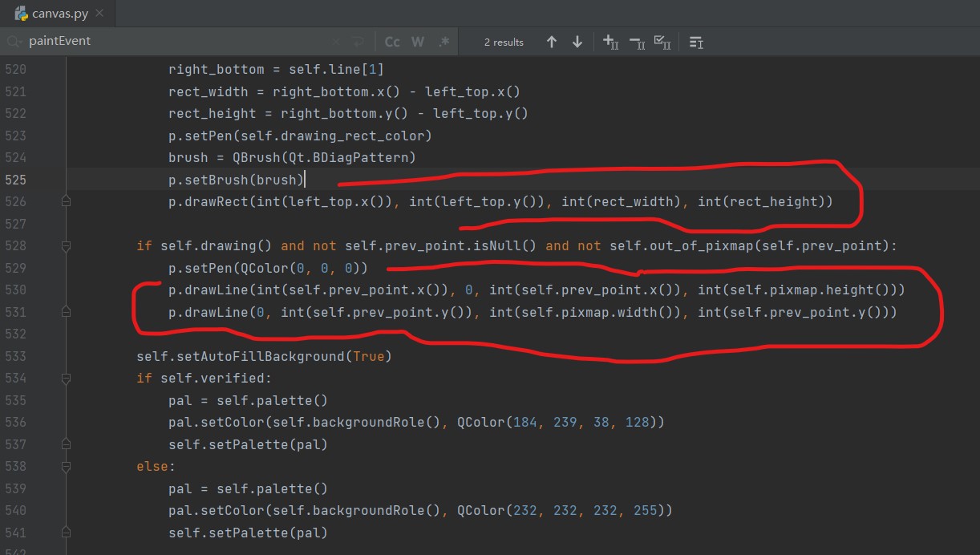980x555 pixels.
Task: Collapse fold marker on line 541
Action: pyautogui.click(x=66, y=532)
